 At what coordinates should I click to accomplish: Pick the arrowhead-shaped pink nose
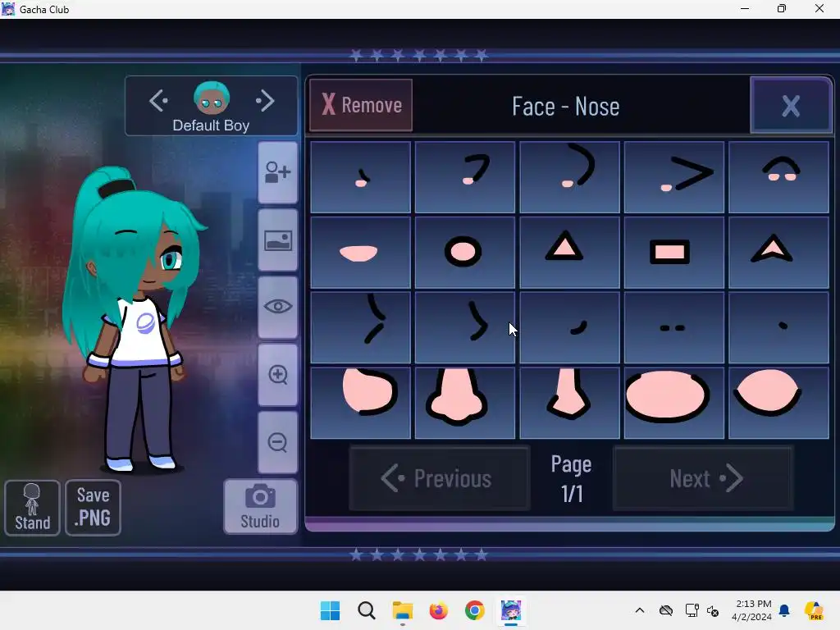coord(778,253)
